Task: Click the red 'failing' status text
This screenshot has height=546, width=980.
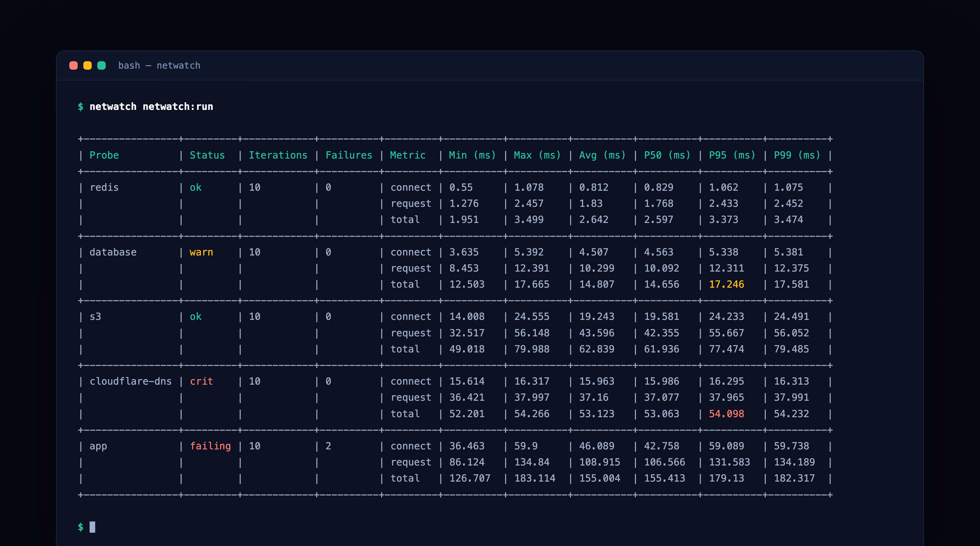Action: [210, 446]
